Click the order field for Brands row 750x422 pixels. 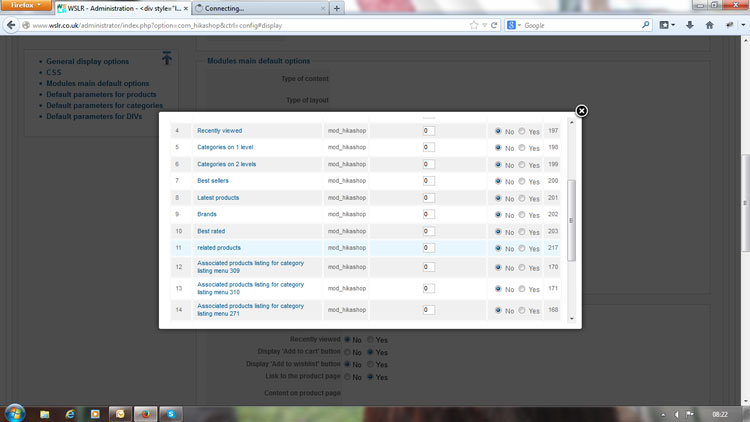coord(429,214)
